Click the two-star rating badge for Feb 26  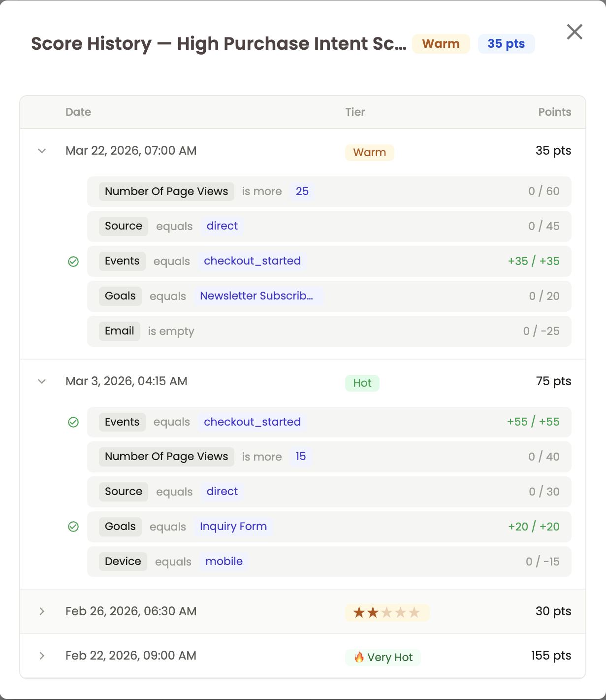click(387, 612)
